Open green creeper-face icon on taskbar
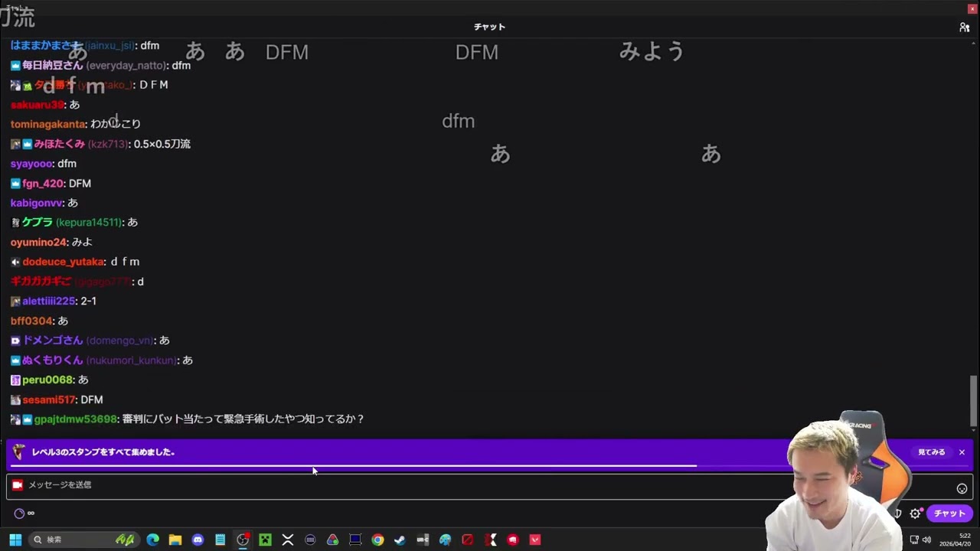 (x=265, y=540)
